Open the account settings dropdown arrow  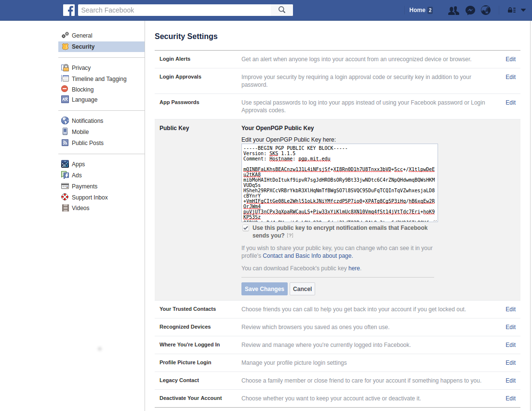pos(522,10)
